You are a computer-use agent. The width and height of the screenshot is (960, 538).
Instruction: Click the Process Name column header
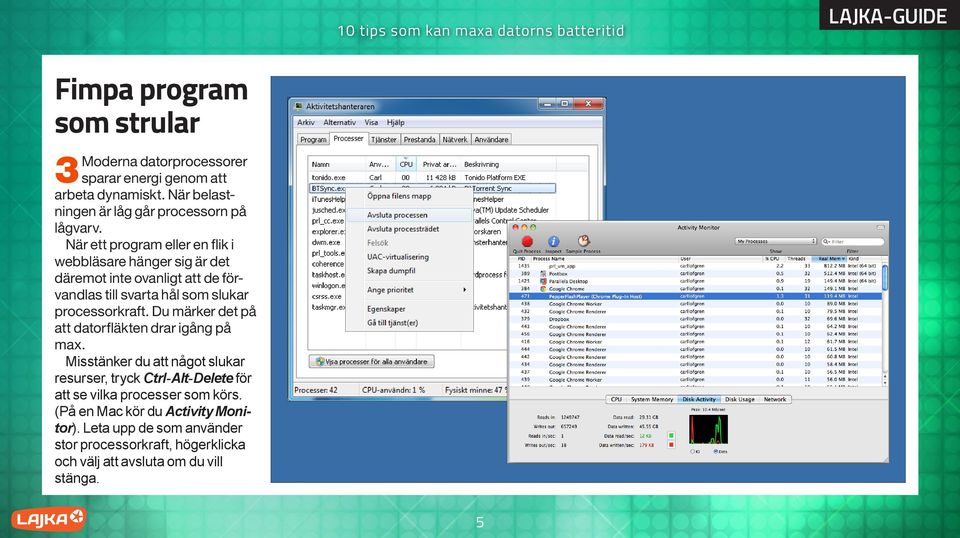tap(604, 259)
